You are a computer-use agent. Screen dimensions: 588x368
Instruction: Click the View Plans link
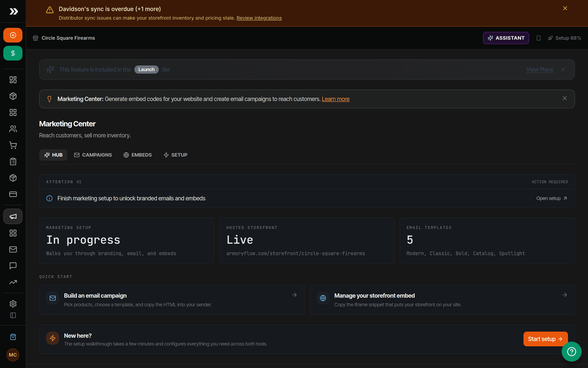(x=539, y=70)
